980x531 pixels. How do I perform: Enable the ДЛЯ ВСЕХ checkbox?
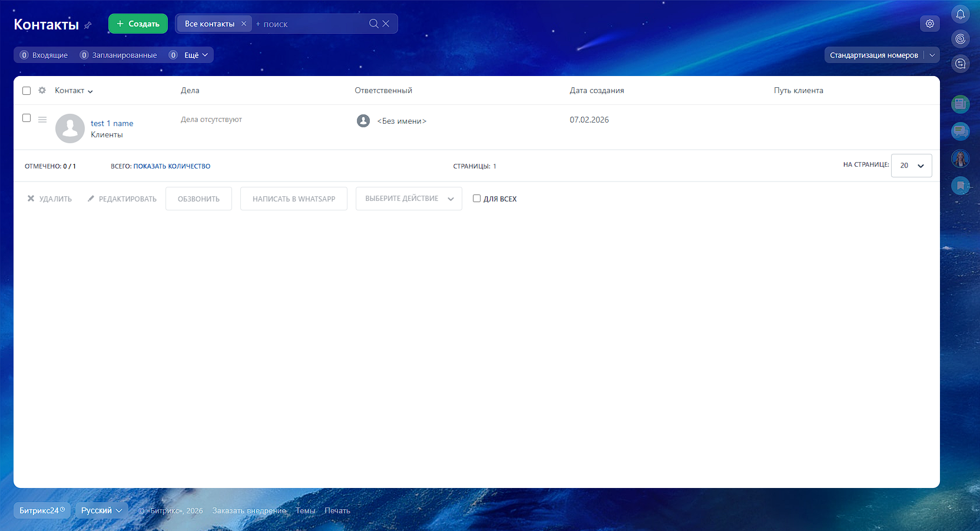click(476, 199)
